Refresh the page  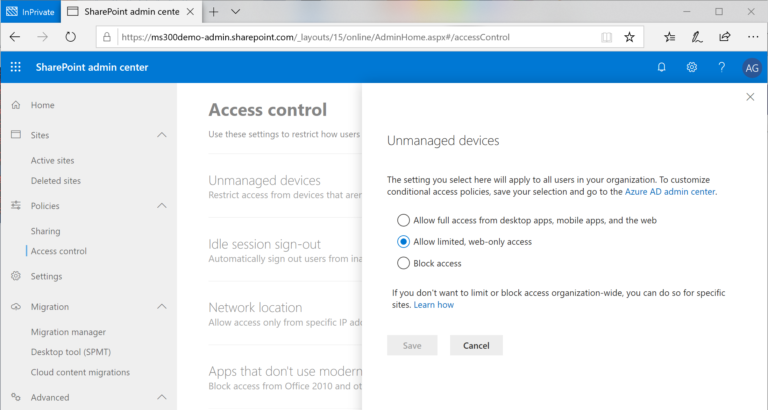click(x=71, y=37)
